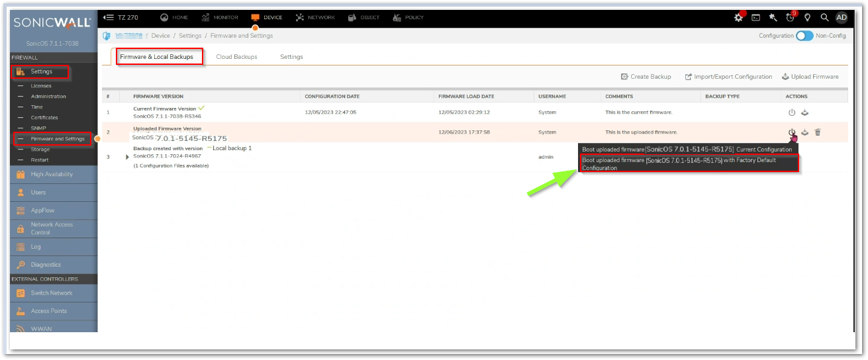The image size is (868, 360).
Task: Open the search magnifier icon
Action: (824, 18)
